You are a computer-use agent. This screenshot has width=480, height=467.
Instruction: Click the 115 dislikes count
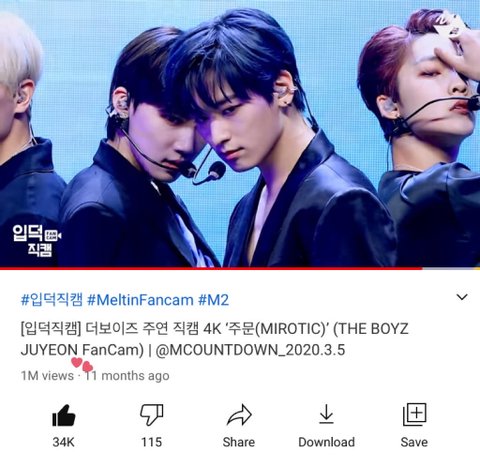click(152, 442)
